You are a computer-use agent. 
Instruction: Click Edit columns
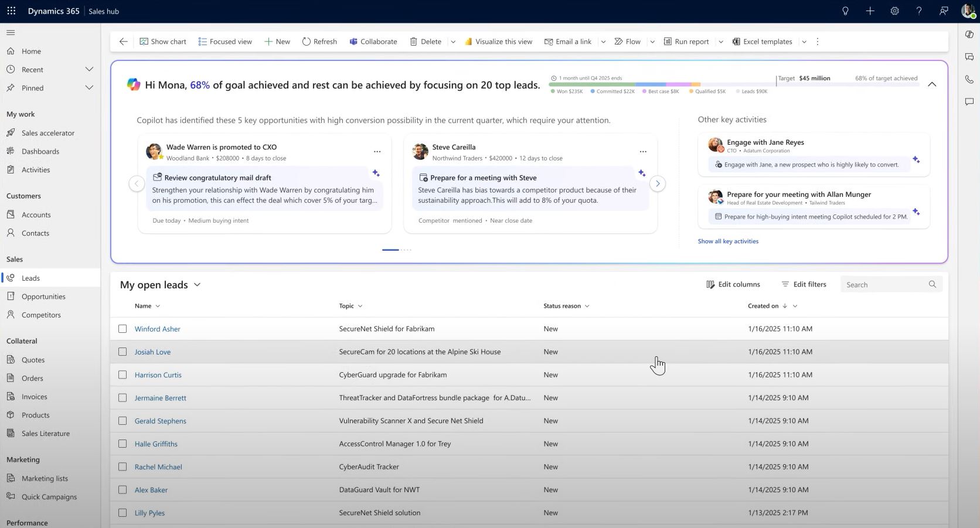(733, 284)
